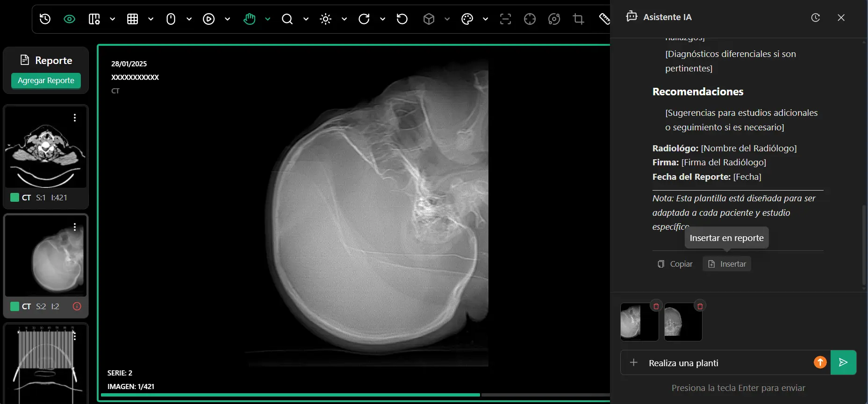Expand the rotate tool dropdown arrow
Screen dimensions: 868x404
click(x=382, y=19)
